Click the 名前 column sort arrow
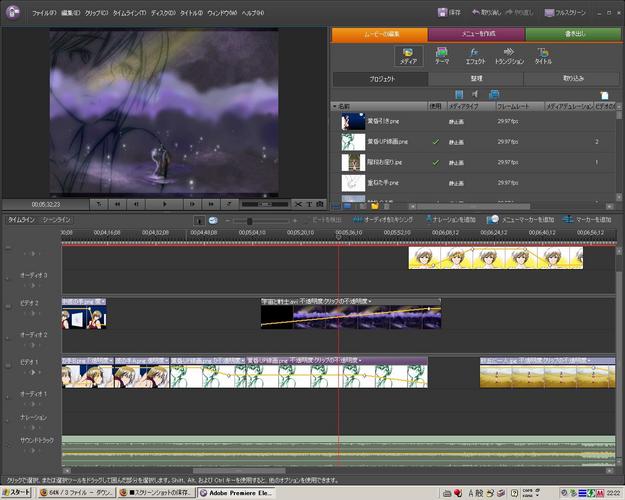The image size is (625, 500). tap(334, 106)
